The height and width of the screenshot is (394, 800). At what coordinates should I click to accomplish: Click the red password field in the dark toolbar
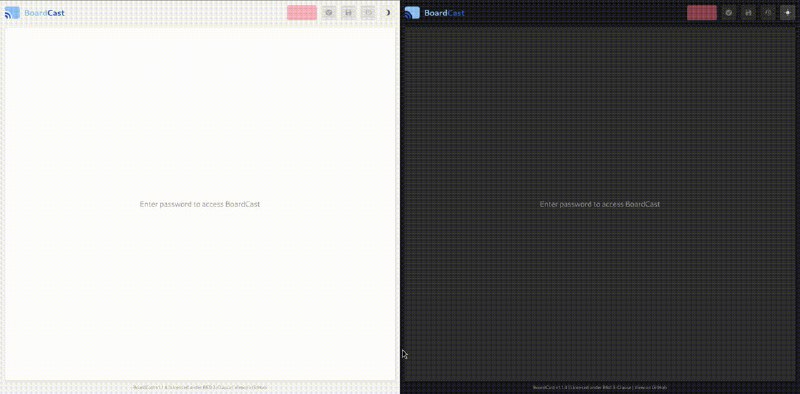(702, 13)
